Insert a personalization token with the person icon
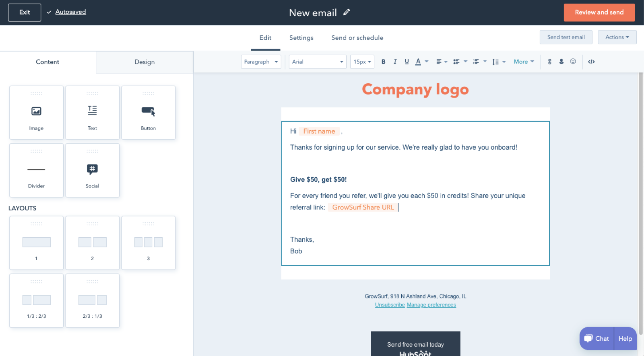This screenshot has height=362, width=644. (x=561, y=62)
